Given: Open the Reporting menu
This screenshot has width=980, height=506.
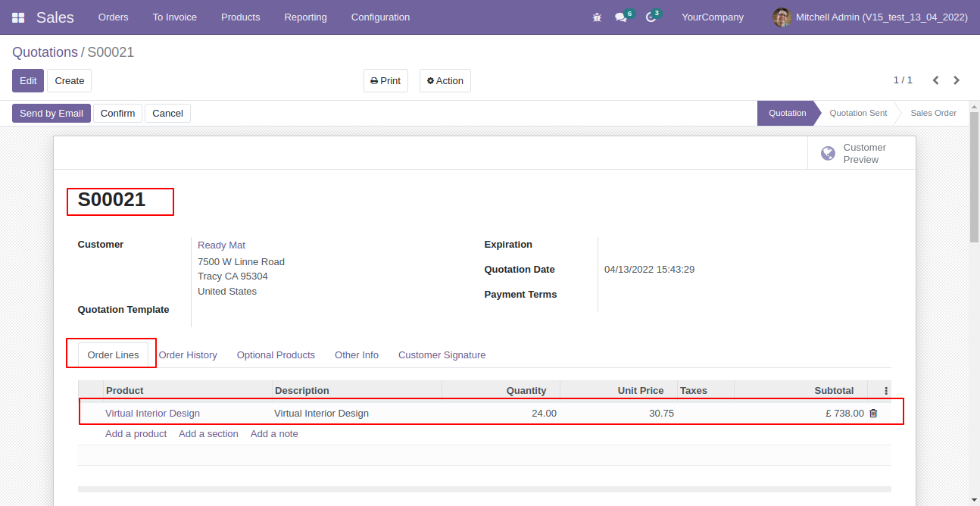Looking at the screenshot, I should [305, 17].
